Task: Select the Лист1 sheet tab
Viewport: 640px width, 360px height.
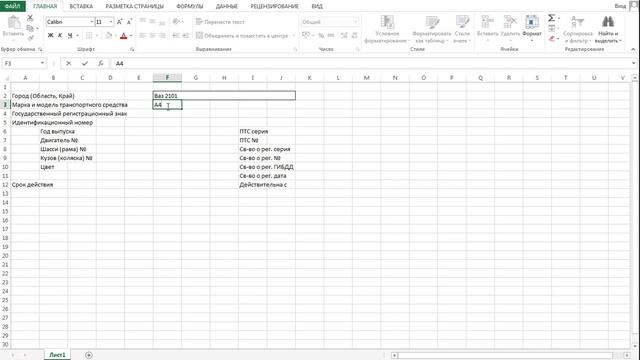Action: coord(57,355)
